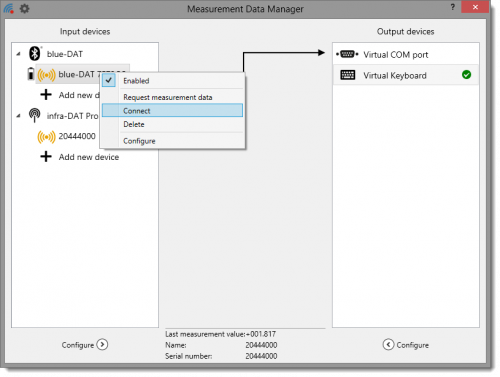The width and height of the screenshot is (500, 377).
Task: Collapse the blue-DAT tree group
Action: point(18,54)
